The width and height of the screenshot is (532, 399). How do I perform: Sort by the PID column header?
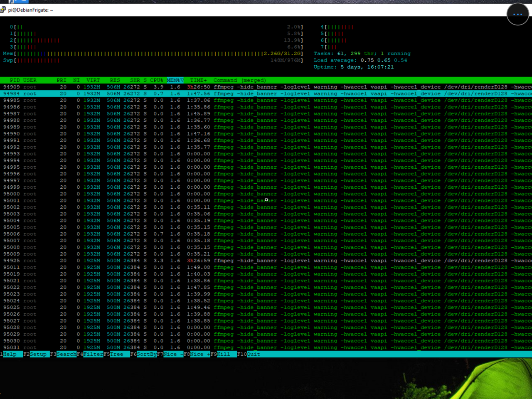coord(15,80)
